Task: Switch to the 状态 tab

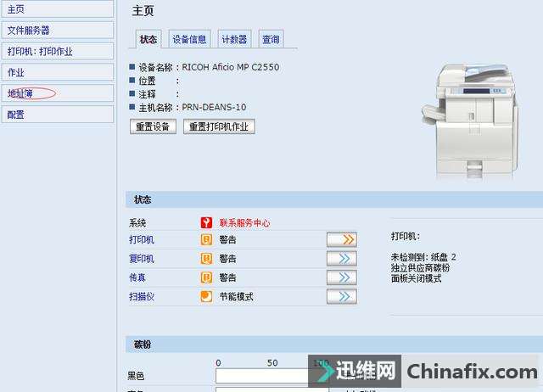Action: (x=148, y=39)
